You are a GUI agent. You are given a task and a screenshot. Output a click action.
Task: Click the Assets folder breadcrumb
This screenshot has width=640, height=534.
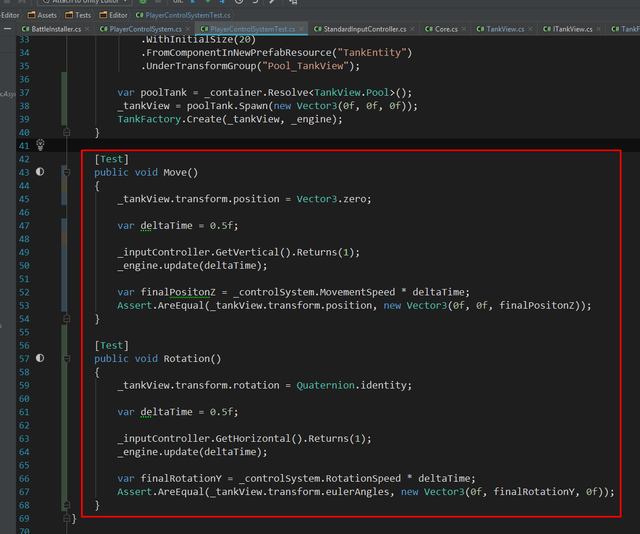click(x=42, y=15)
